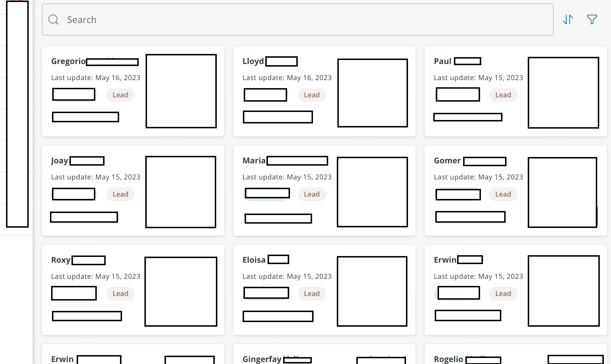The height and width of the screenshot is (364, 611).
Task: Click Lead tag on Roxy's card
Action: pyautogui.click(x=120, y=294)
